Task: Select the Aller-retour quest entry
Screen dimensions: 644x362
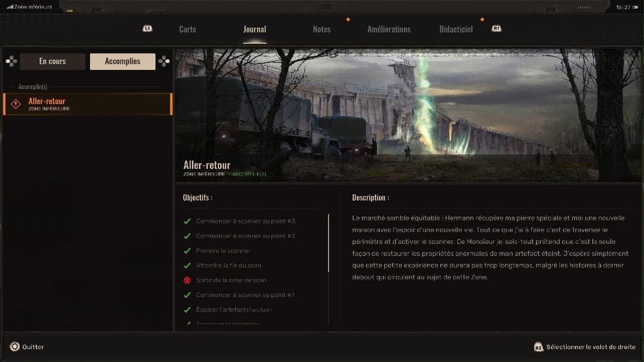Action: point(88,104)
